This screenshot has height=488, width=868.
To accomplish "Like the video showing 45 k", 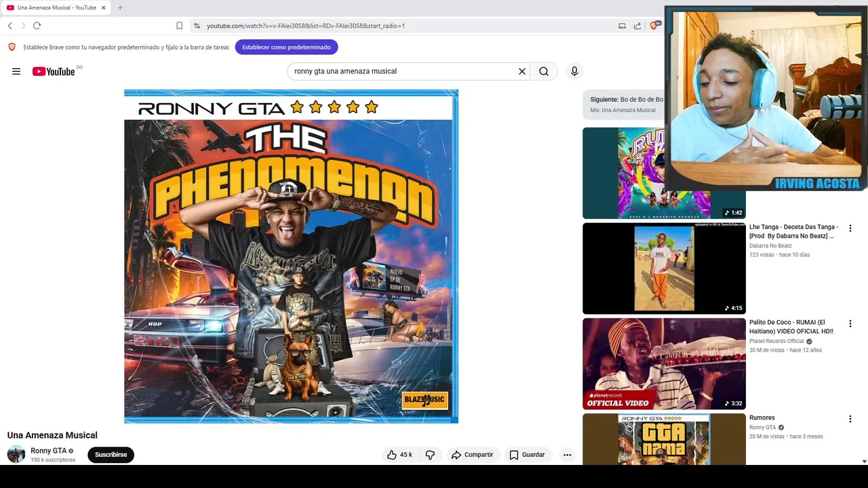I will pyautogui.click(x=399, y=455).
